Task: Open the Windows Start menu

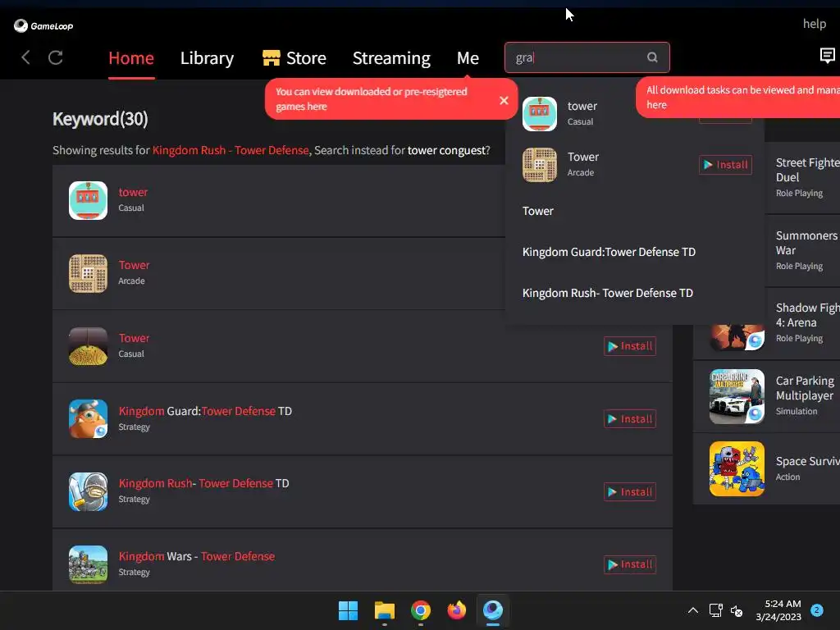Action: 348,610
